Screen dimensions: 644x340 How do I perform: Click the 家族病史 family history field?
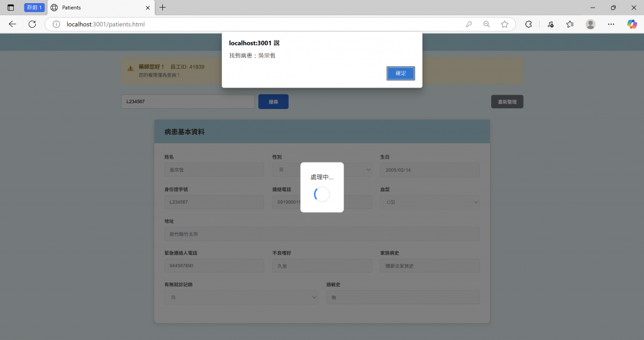tap(430, 266)
